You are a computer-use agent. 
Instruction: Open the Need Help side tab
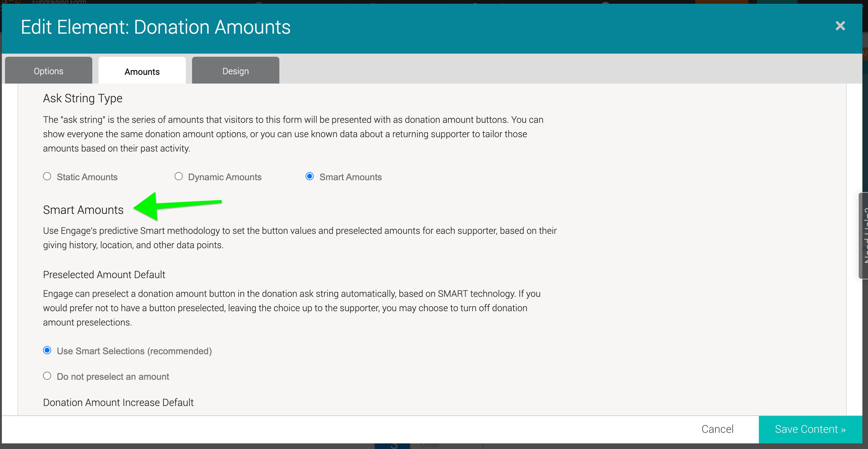863,235
